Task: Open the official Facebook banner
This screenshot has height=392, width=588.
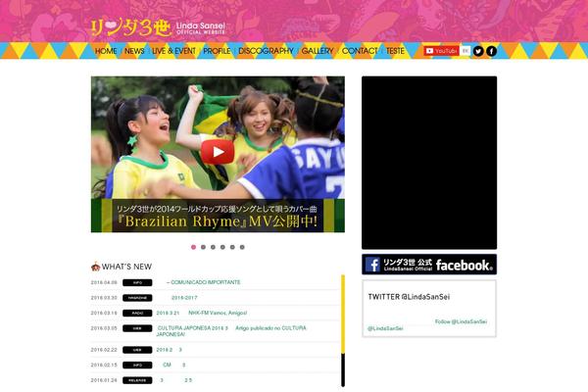Action: 429,265
